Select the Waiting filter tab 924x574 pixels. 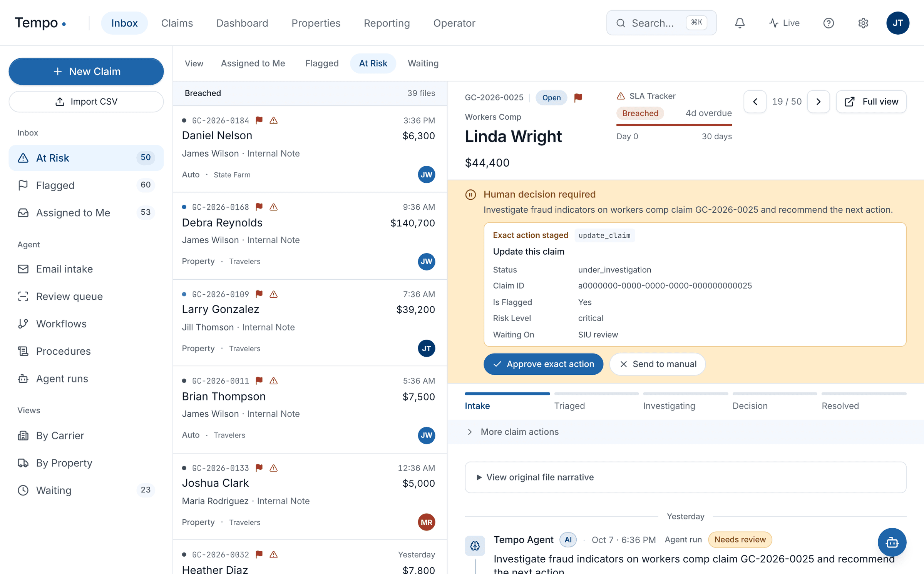[423, 63]
